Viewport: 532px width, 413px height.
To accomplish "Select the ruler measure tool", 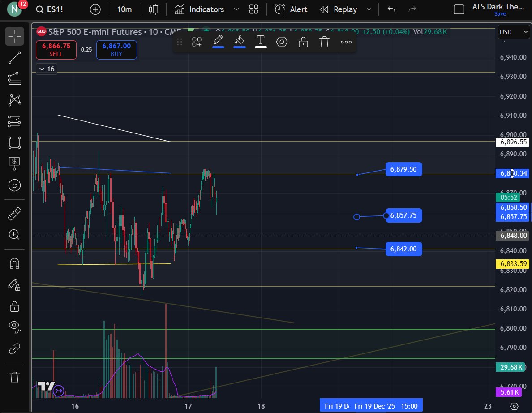I will (x=14, y=214).
